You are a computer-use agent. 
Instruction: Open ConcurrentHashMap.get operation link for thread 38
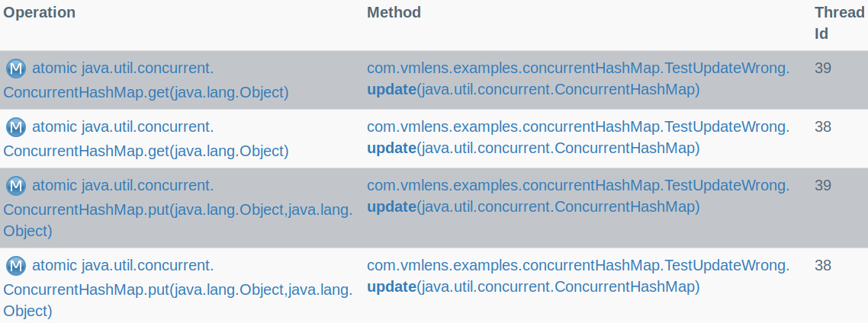146,139
